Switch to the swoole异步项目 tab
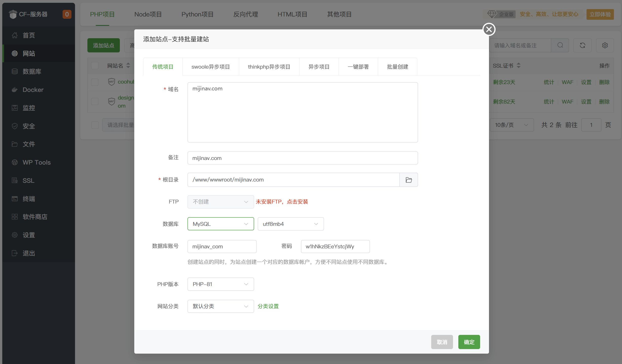 [x=211, y=67]
